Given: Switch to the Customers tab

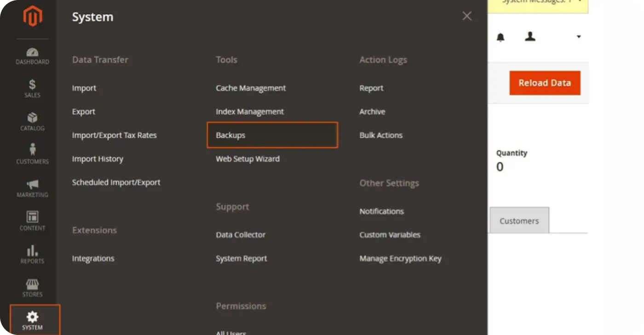Looking at the screenshot, I should (519, 221).
